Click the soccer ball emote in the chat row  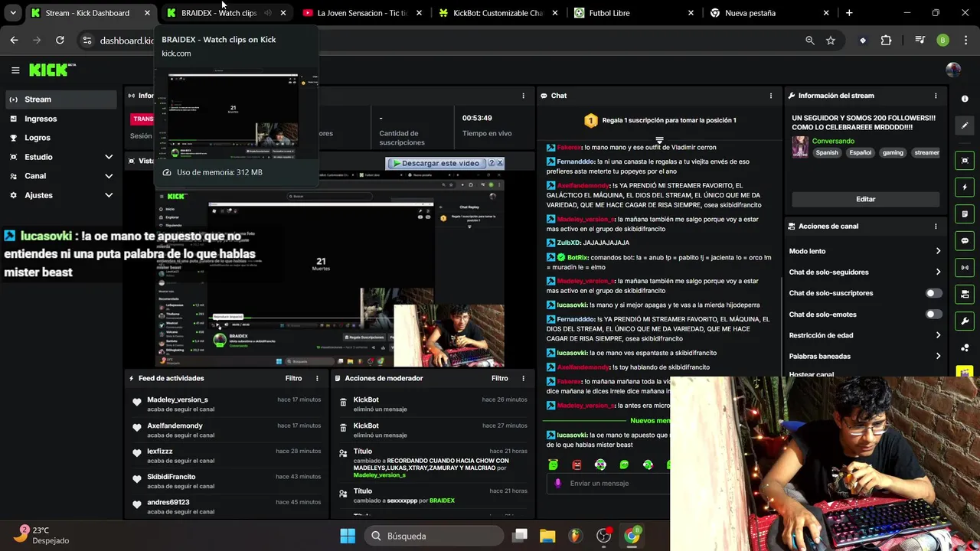(600, 465)
